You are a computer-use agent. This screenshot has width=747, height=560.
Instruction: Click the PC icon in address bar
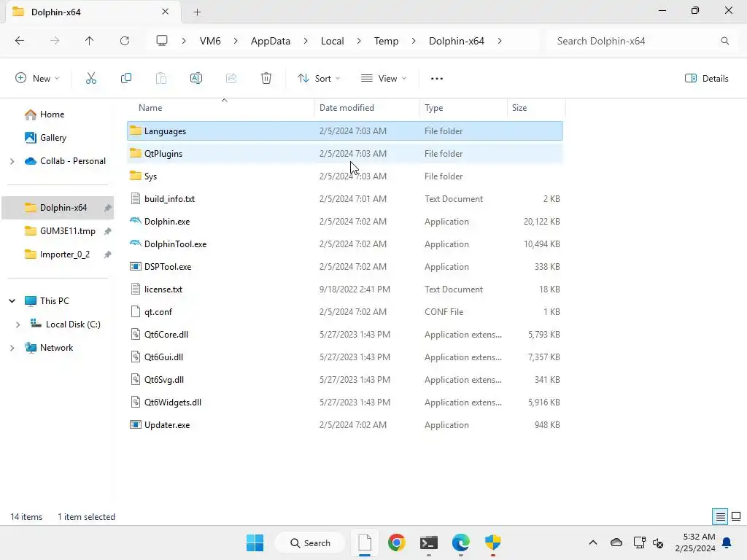(162, 41)
